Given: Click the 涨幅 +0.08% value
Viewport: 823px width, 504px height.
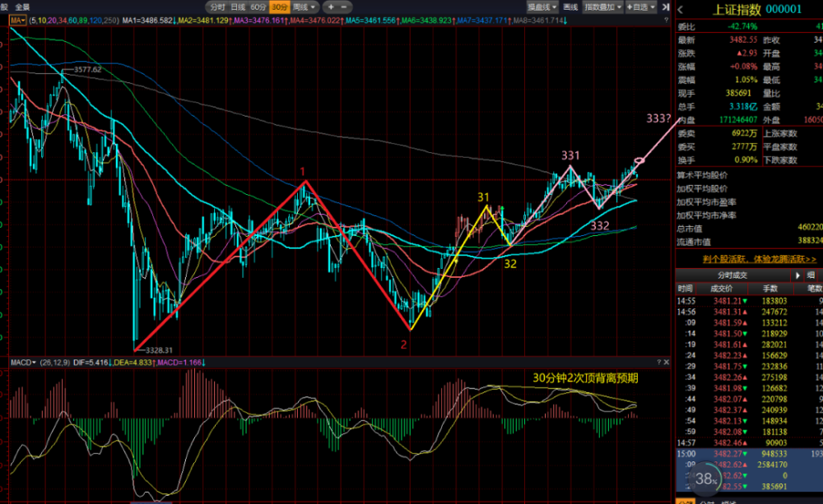Looking at the screenshot, I should pos(743,67).
